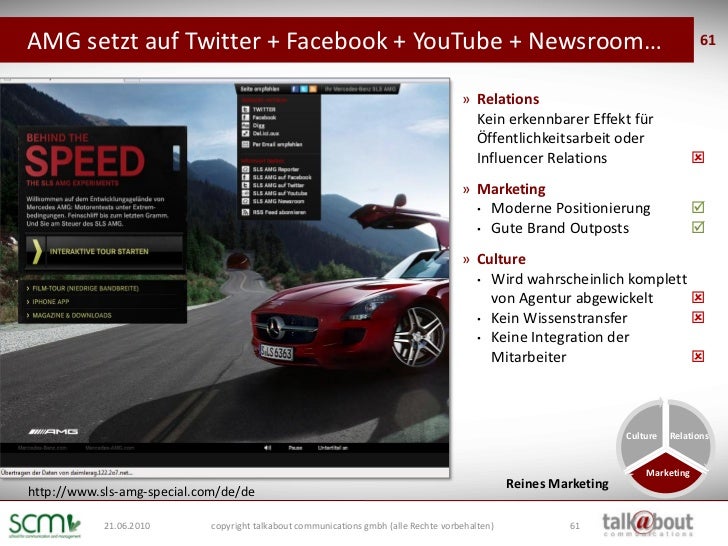Viewport: 728px width, 546px height.
Task: Click the scrollbar thumb in the Speed text panel
Action: [176, 157]
